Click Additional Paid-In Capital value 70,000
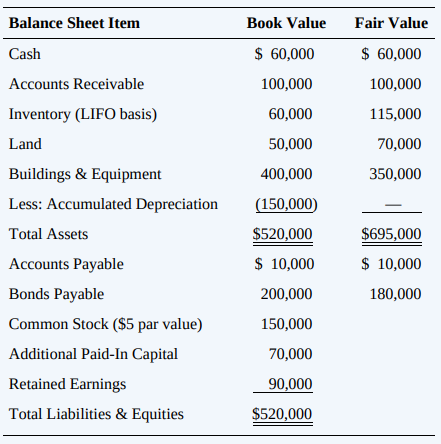Screen dimensions: 441x444 tap(291, 354)
